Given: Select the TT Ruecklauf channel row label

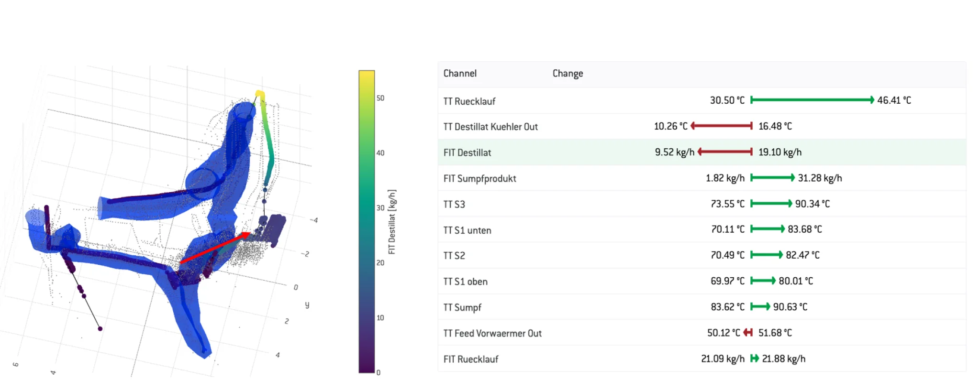Looking at the screenshot, I should [x=469, y=101].
